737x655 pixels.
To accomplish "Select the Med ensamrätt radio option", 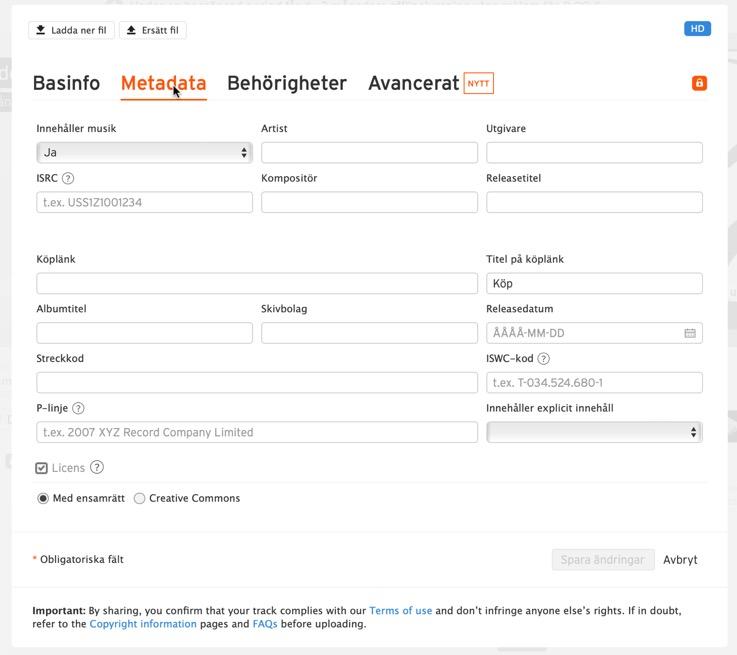I will [x=43, y=498].
